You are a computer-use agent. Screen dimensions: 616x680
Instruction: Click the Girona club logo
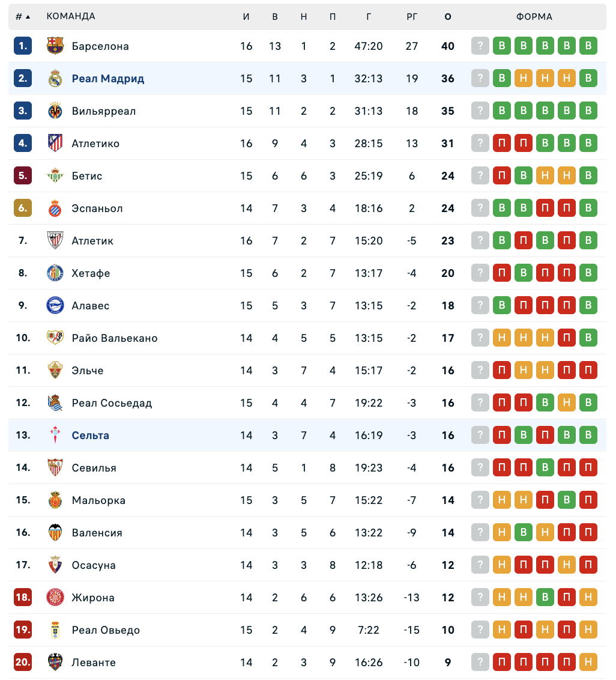(x=55, y=598)
